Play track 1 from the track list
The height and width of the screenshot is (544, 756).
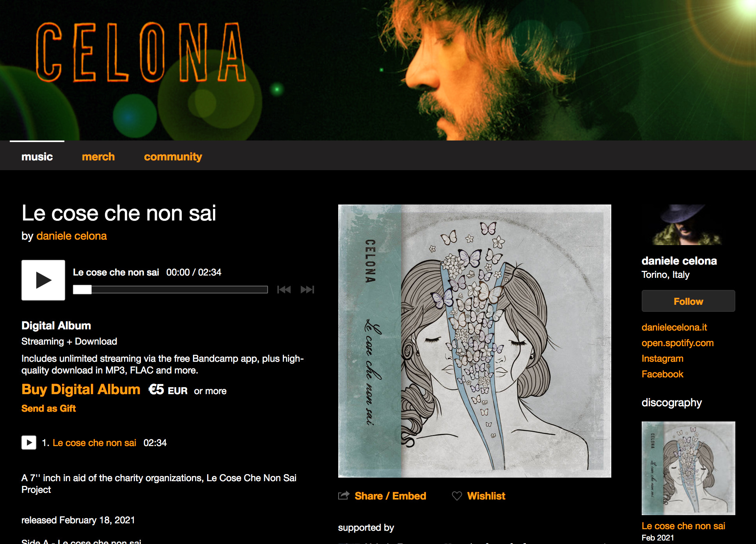coord(29,443)
